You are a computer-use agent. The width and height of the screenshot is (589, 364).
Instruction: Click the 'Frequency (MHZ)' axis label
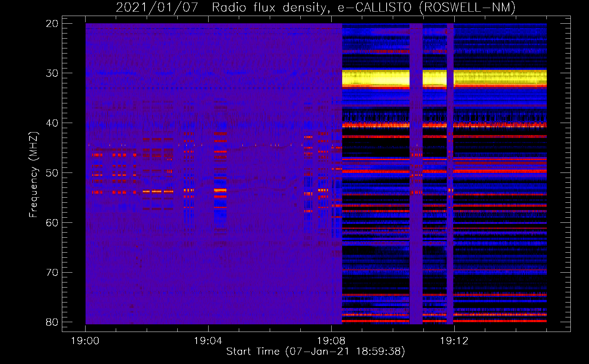pos(33,175)
